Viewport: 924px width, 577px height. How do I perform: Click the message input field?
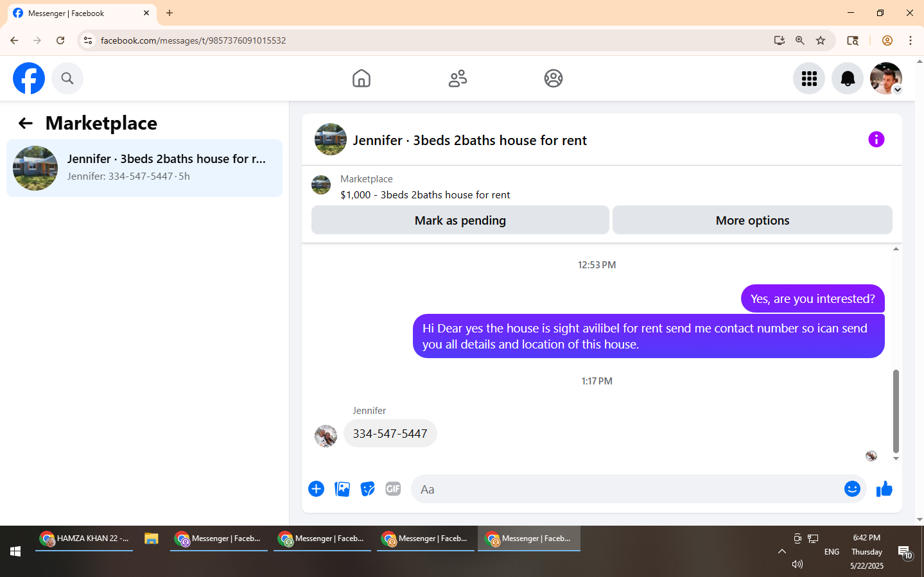pyautogui.click(x=629, y=489)
